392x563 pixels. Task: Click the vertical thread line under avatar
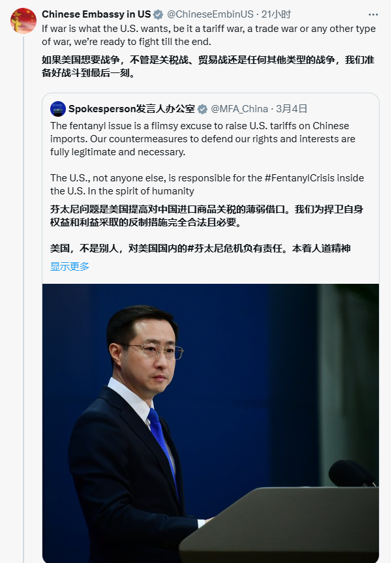[x=23, y=299]
